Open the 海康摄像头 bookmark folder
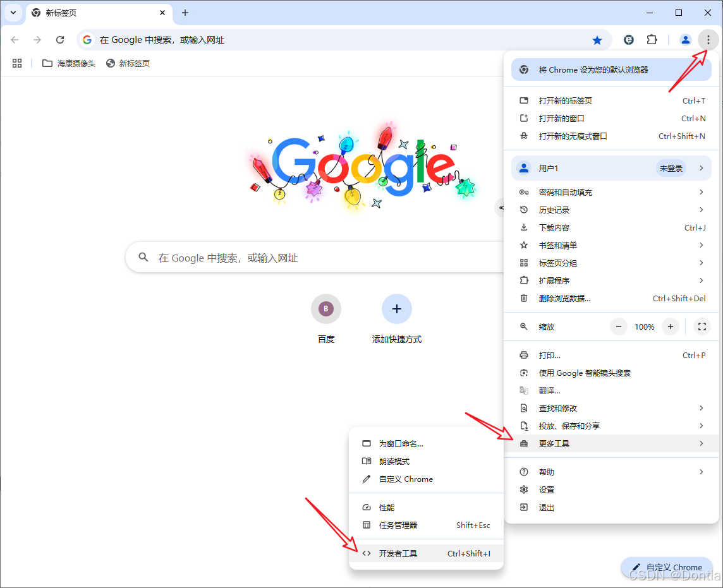 point(69,63)
